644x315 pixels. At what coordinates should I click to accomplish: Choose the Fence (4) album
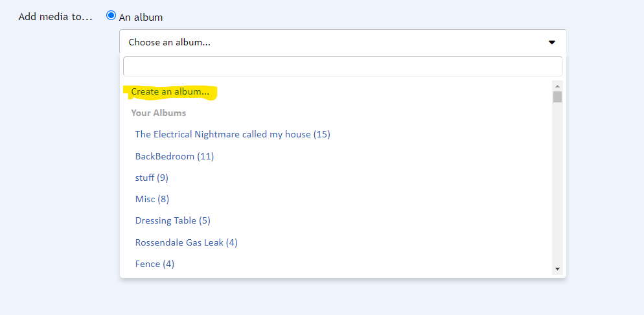tap(154, 264)
